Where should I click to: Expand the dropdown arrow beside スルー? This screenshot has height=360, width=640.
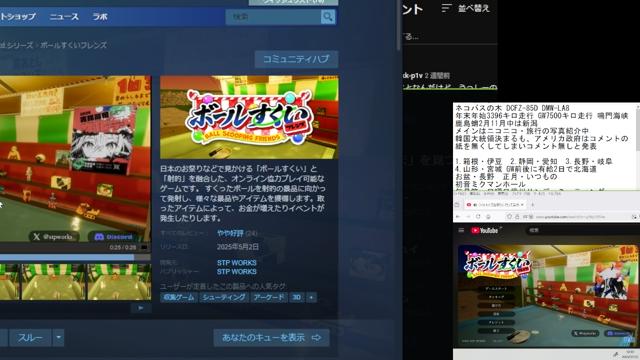coord(58,338)
